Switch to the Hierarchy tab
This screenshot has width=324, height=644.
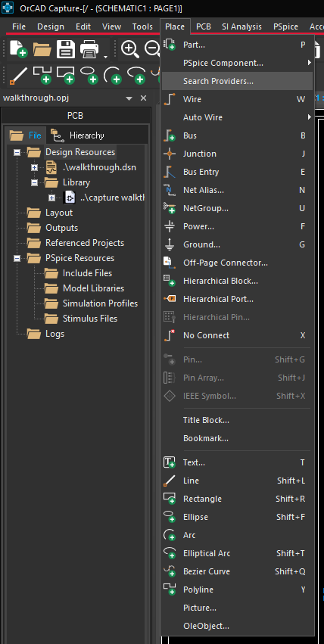(77, 135)
